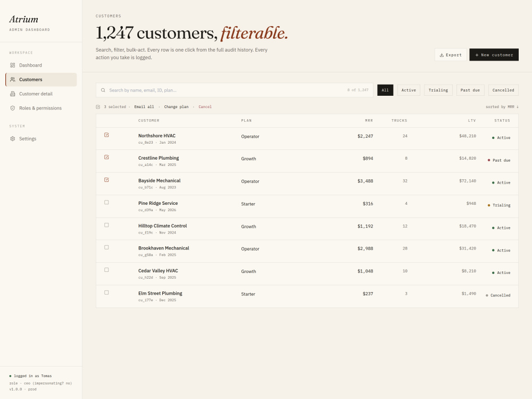Click the Export button
The height and width of the screenshot is (399, 532).
pyautogui.click(x=451, y=55)
